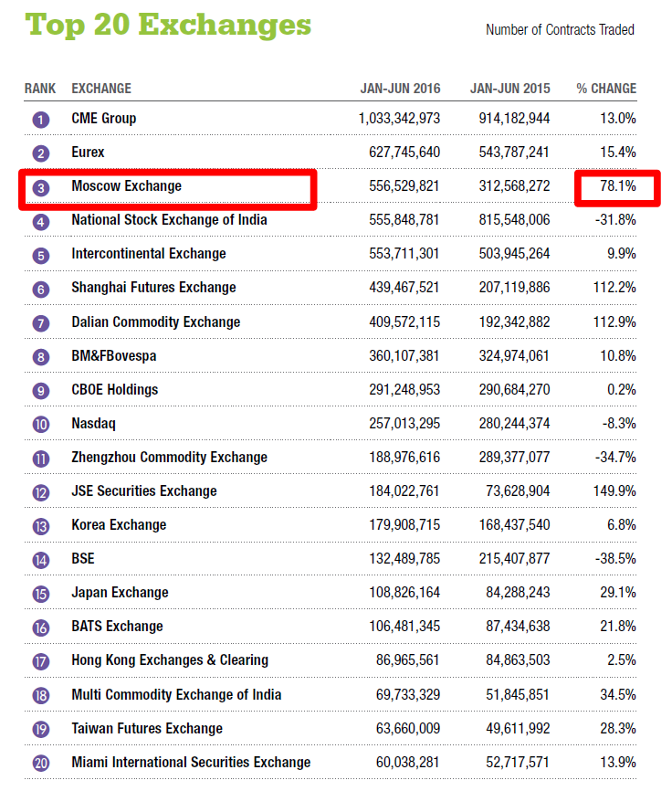This screenshot has height=791, width=672.
Task: Select the rank 5 purple number badge
Action: pos(40,255)
